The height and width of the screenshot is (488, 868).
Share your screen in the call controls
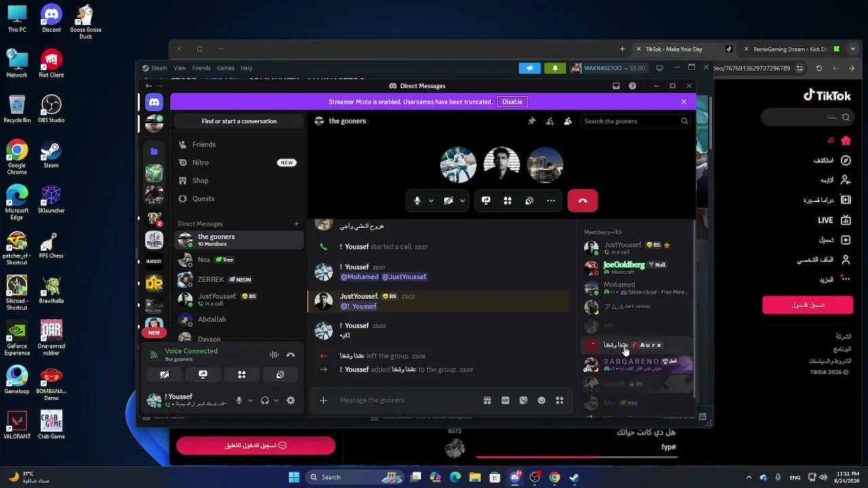tap(486, 201)
